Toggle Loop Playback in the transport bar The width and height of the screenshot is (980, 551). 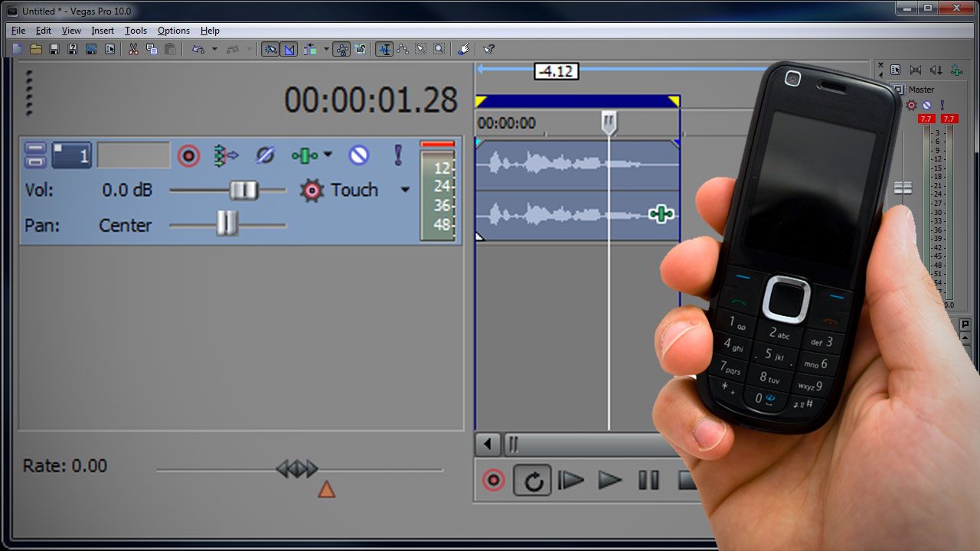tap(533, 481)
